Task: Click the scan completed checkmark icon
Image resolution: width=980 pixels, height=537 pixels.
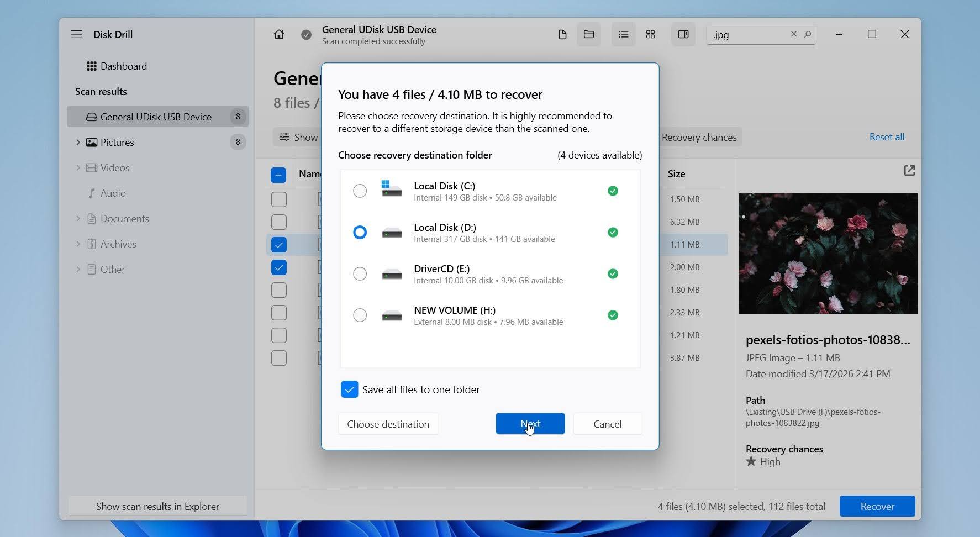Action: [306, 35]
